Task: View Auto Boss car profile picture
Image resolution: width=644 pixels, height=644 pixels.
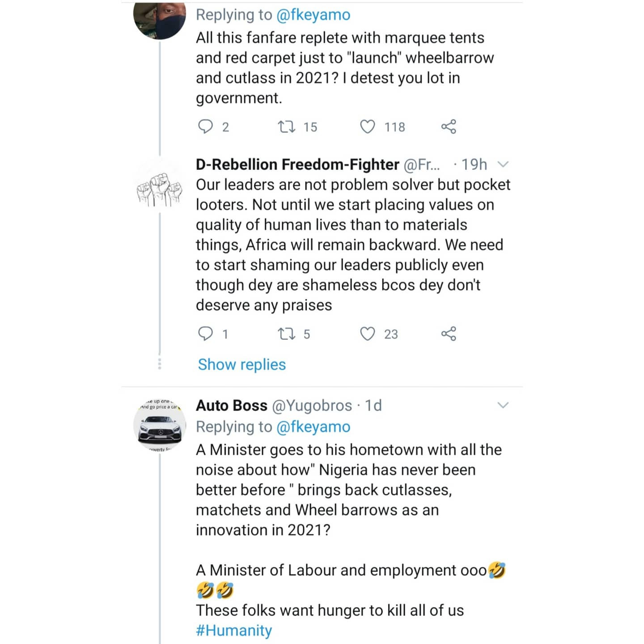Action: (160, 425)
